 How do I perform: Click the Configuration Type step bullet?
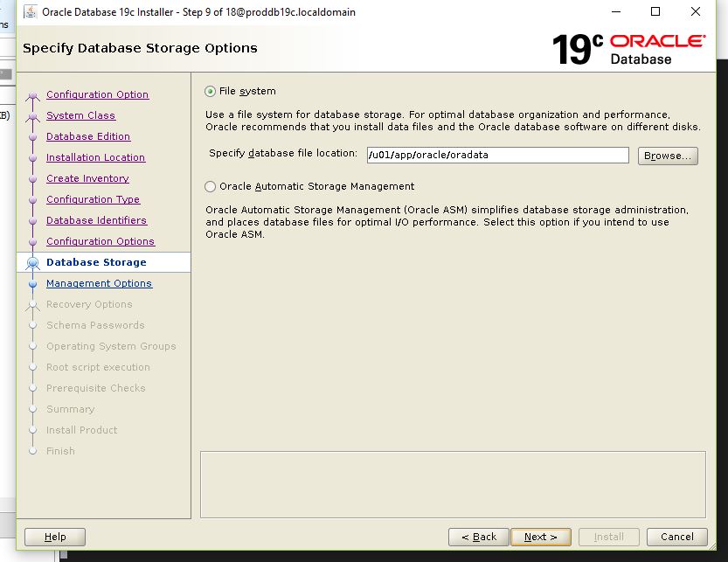32,200
